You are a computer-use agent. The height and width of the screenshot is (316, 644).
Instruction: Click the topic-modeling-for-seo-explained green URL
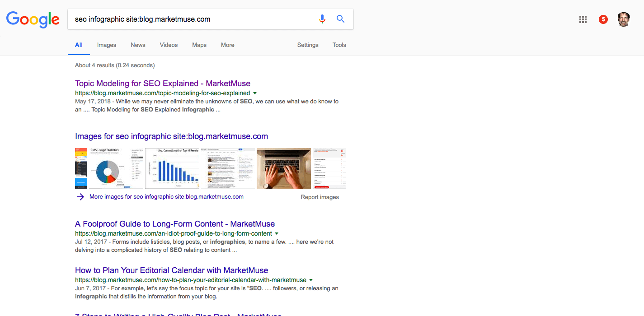click(162, 93)
